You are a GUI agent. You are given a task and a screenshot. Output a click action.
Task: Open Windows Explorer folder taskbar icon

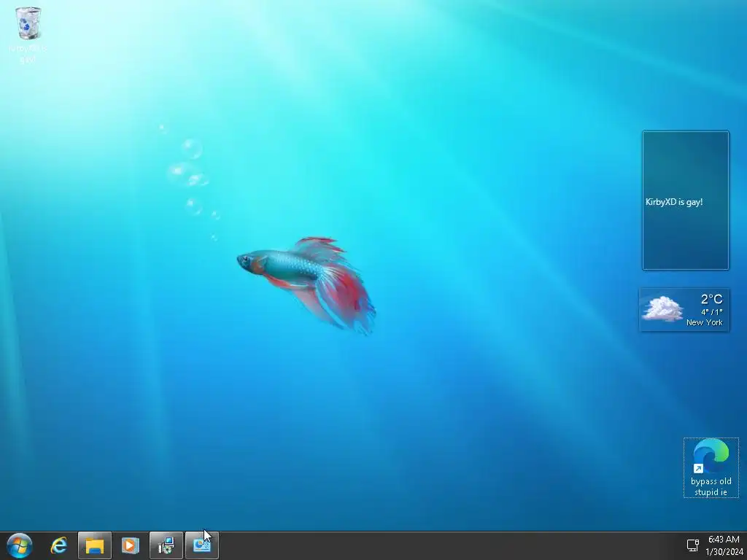[95, 545]
